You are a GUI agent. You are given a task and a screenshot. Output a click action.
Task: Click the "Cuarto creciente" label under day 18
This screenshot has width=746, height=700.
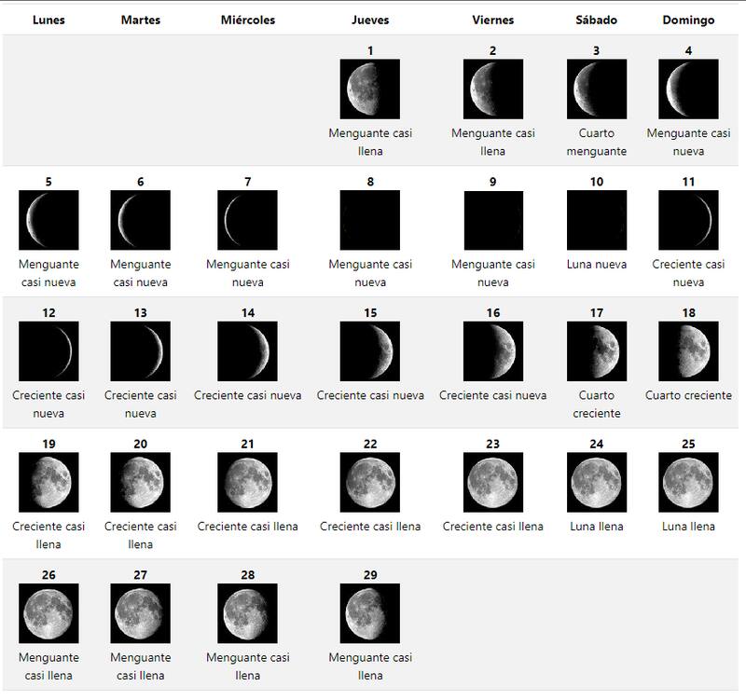pyautogui.click(x=688, y=395)
